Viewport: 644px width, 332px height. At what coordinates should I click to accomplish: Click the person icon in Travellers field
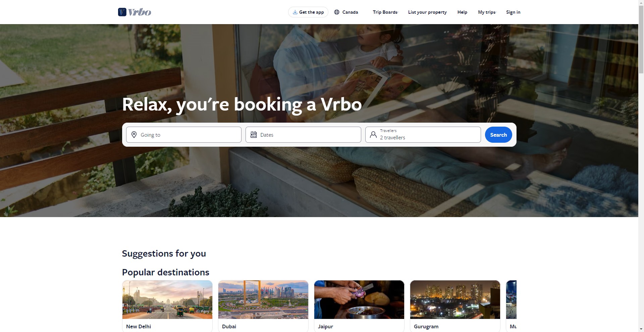point(373,135)
